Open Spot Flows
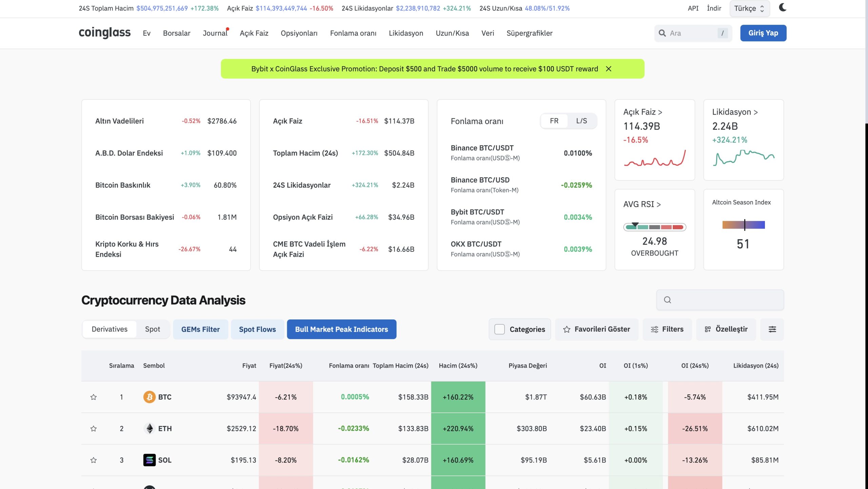 pos(257,329)
